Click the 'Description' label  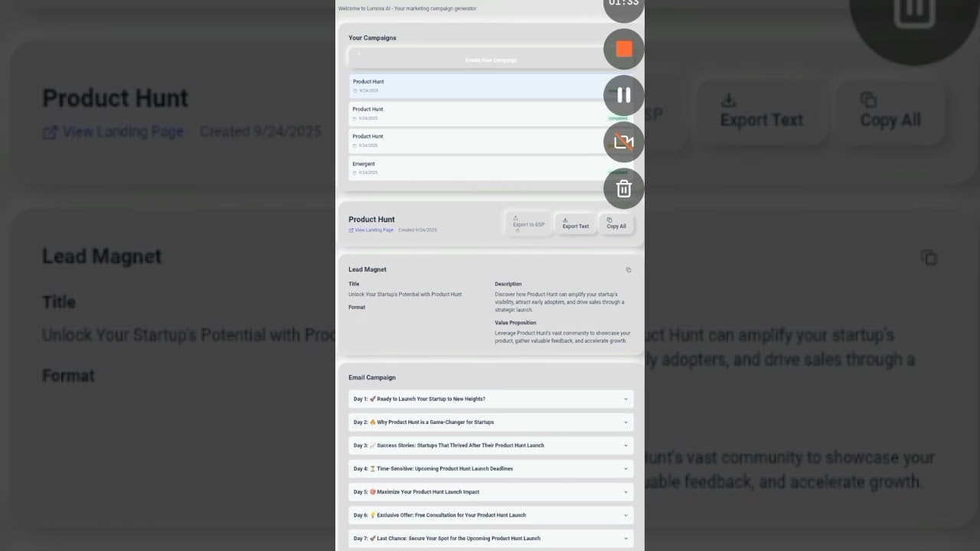point(508,284)
